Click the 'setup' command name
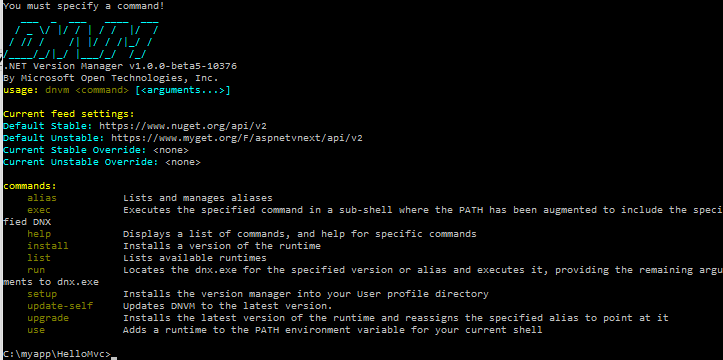723x360 pixels. [42, 294]
